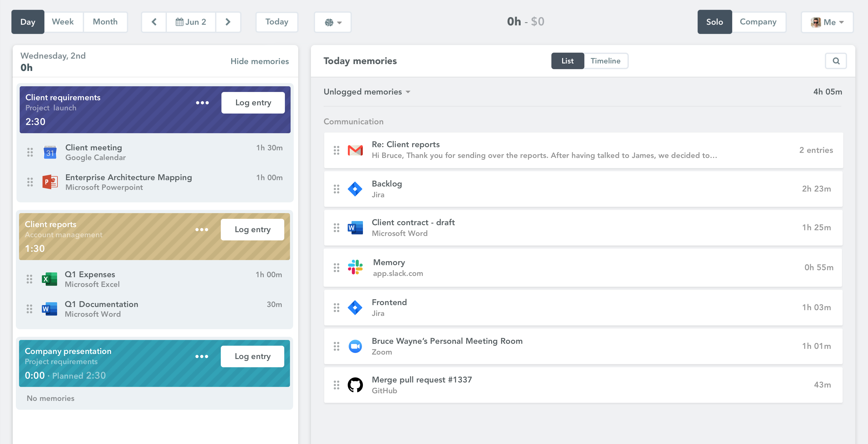The height and width of the screenshot is (444, 868).
Task: Click the Zoom icon on Personal Meeting Room
Action: [355, 346]
